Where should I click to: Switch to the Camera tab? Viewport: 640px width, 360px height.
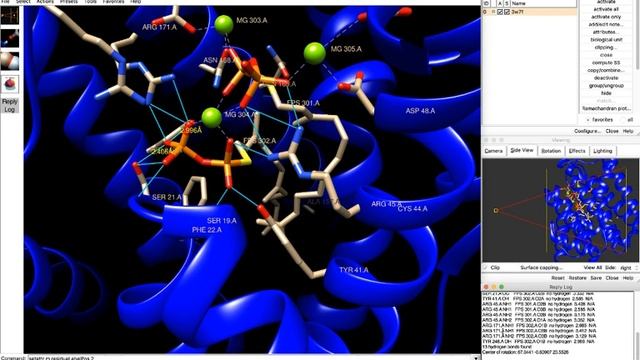pyautogui.click(x=493, y=151)
